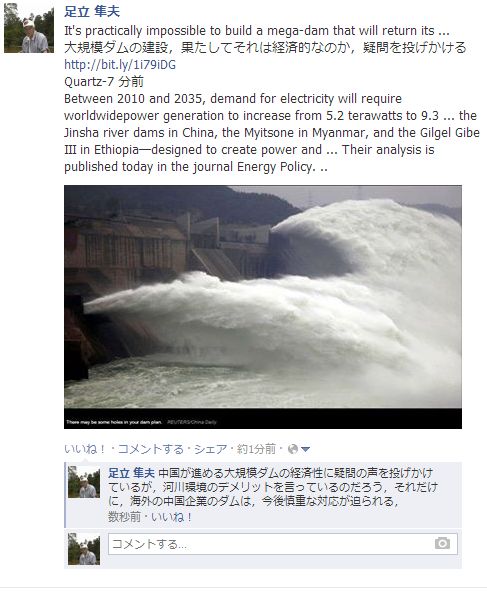487x593 pixels.
Task: Focus the コメントする... input field
Action: click(x=283, y=544)
